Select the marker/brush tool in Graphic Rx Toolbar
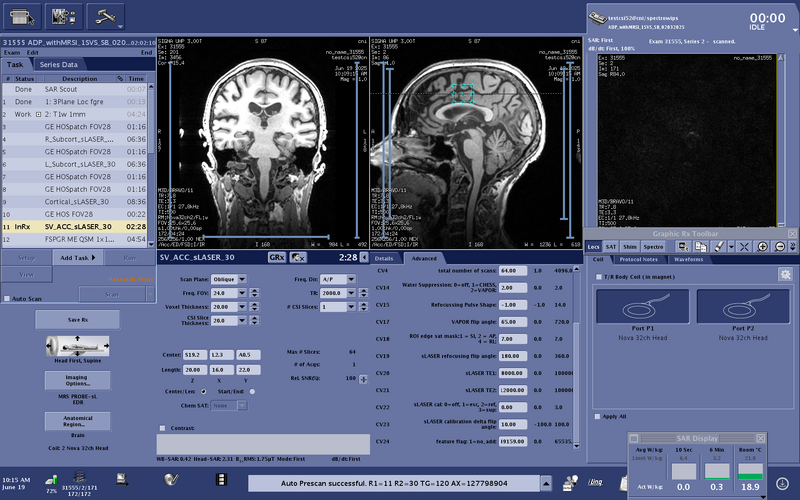This screenshot has height=500, width=800. [x=718, y=247]
